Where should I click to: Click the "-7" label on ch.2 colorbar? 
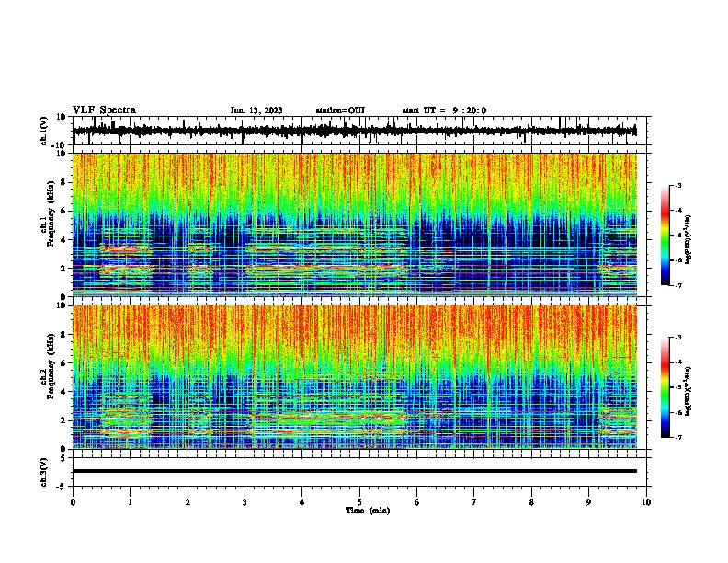(x=677, y=437)
